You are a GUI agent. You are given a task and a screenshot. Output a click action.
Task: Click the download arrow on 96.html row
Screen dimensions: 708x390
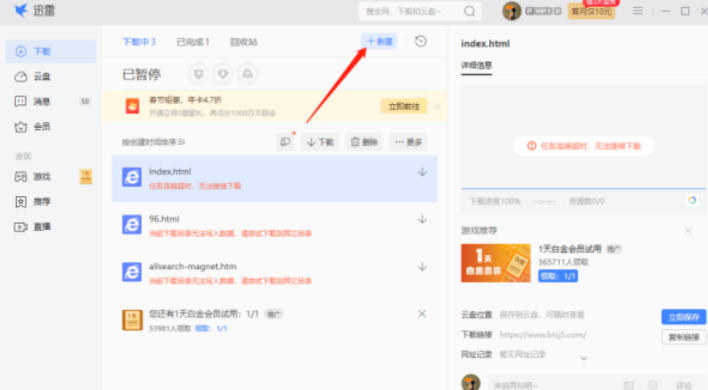tap(422, 219)
